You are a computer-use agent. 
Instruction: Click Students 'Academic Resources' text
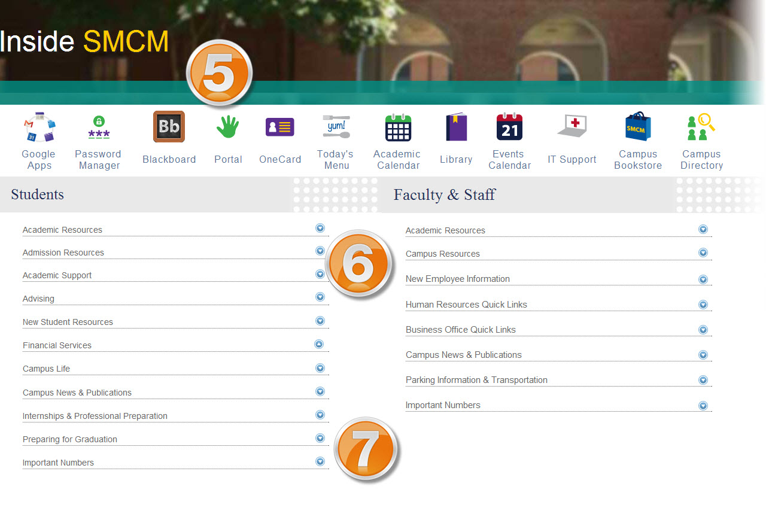point(62,230)
